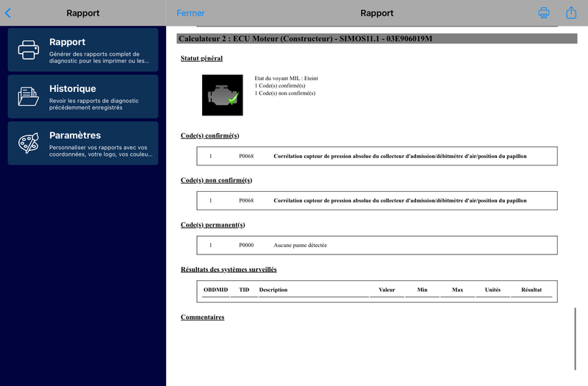Click the engine MIL status icon
588x386 pixels.
(x=222, y=94)
